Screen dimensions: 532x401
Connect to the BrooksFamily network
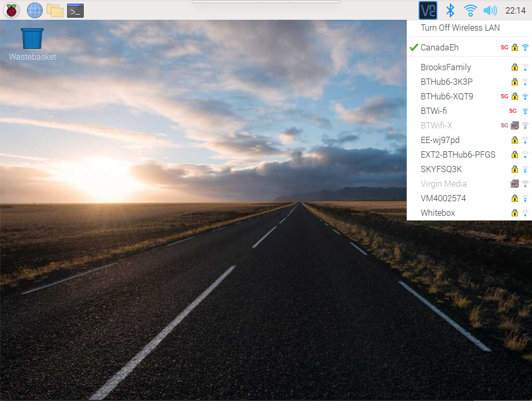pyautogui.click(x=469, y=67)
